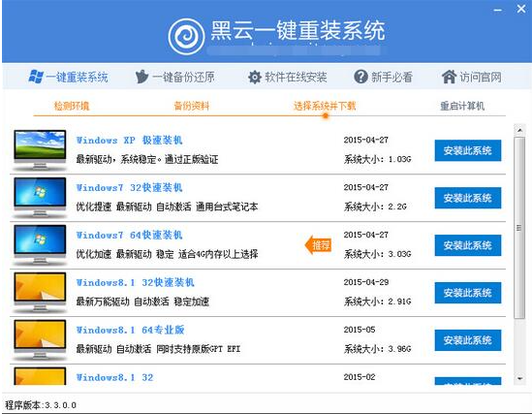The height and width of the screenshot is (414, 532).
Task: Open the Windows XP 极速装机 title link
Action: coord(129,141)
